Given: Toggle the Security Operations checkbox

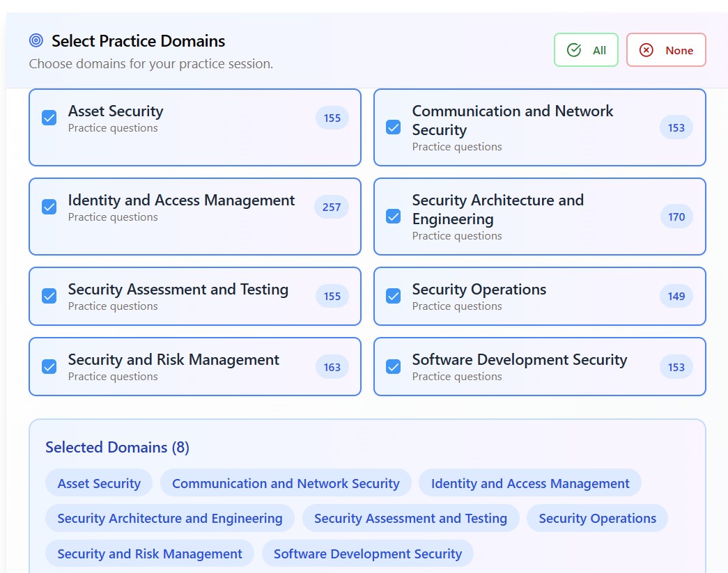Looking at the screenshot, I should (x=393, y=296).
